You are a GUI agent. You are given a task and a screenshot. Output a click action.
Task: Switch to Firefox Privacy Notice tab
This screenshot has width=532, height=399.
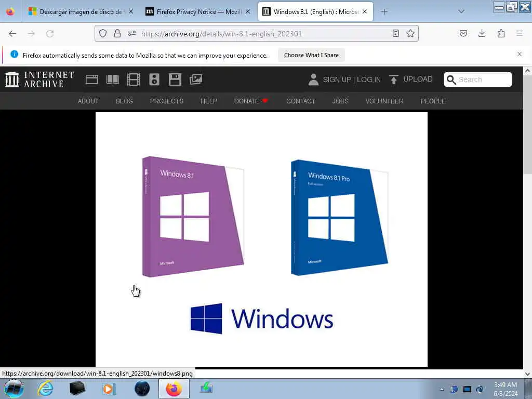(198, 12)
